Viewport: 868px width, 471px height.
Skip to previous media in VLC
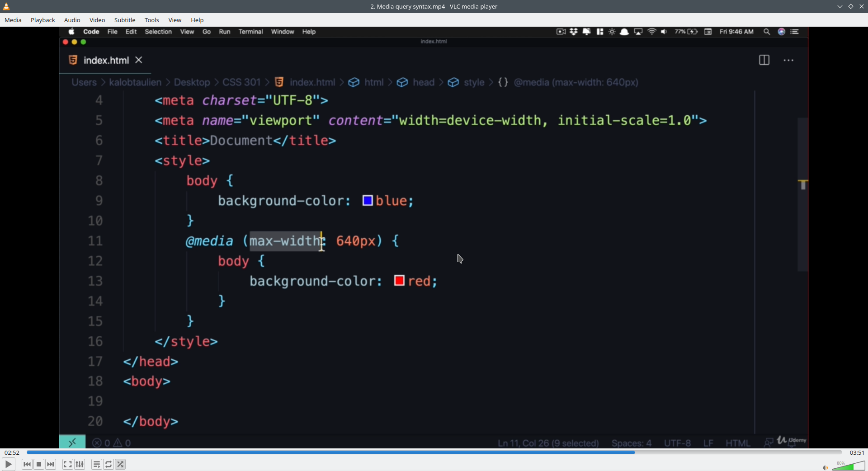(x=27, y=464)
